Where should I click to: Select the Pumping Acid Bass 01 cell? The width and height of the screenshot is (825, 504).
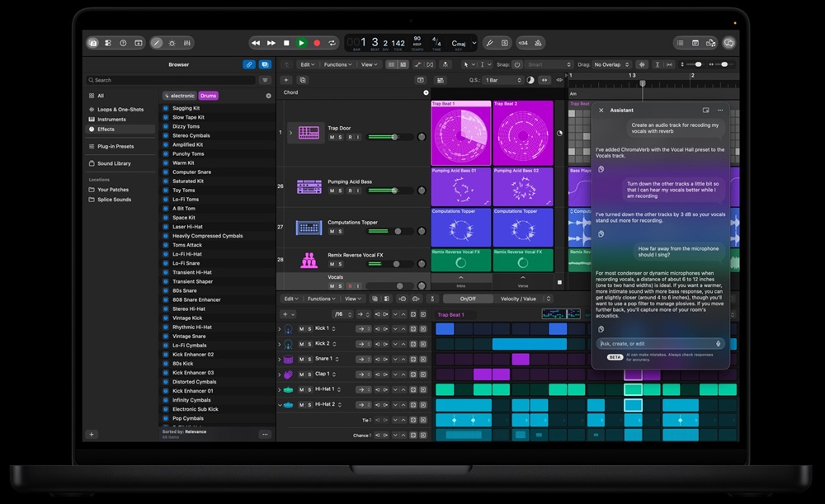pos(461,186)
